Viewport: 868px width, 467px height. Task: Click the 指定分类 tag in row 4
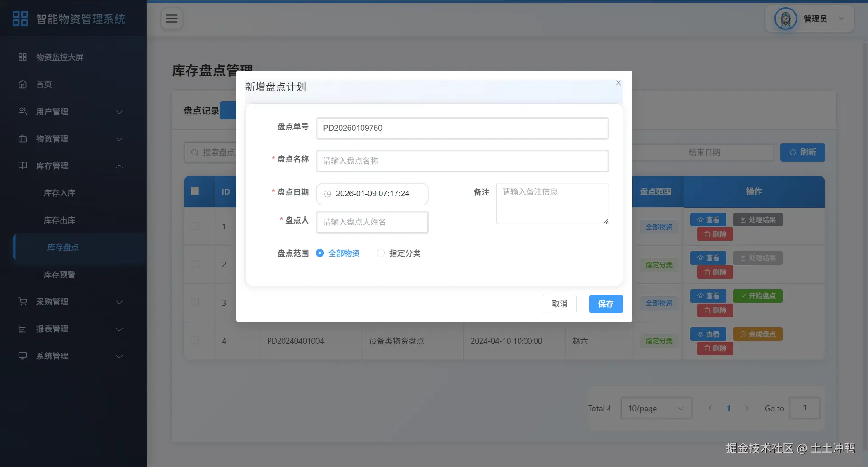[x=659, y=341]
